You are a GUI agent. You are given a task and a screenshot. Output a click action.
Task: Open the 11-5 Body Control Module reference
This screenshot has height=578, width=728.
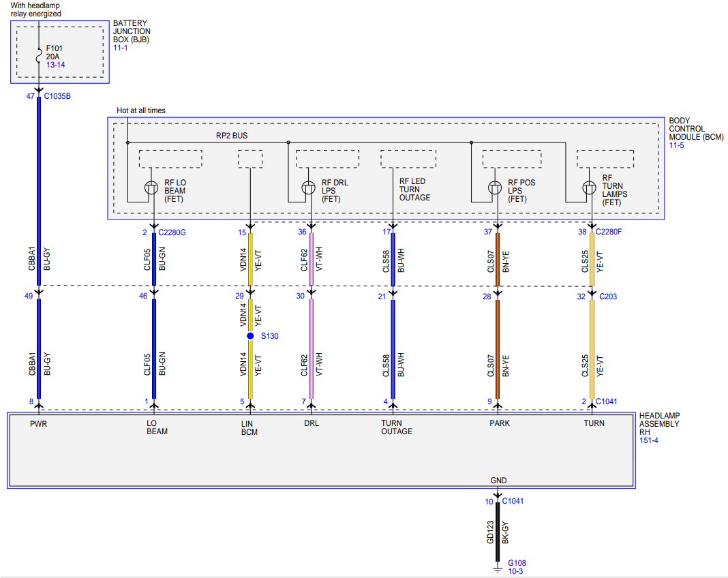coord(676,145)
